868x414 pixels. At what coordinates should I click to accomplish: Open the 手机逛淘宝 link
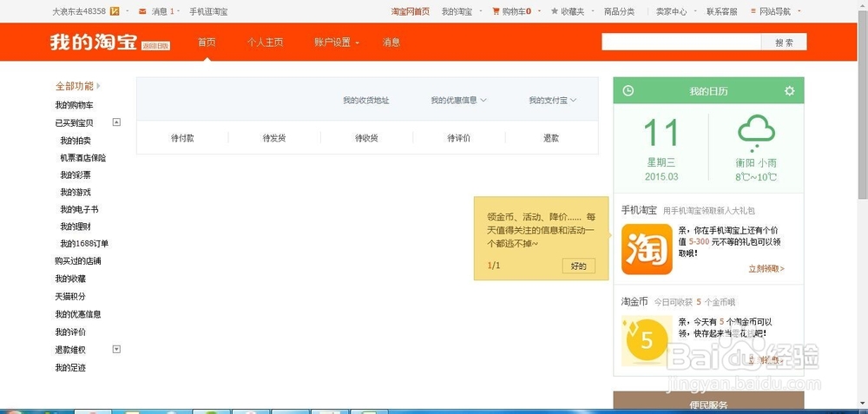pyautogui.click(x=208, y=11)
